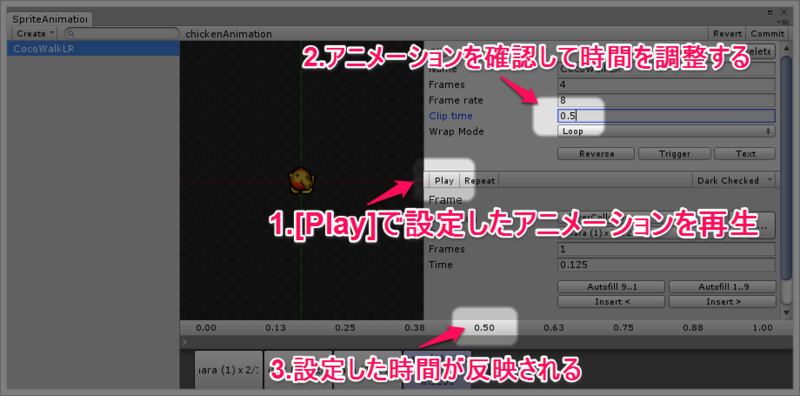Click the 0.88 timeline marker

693,328
